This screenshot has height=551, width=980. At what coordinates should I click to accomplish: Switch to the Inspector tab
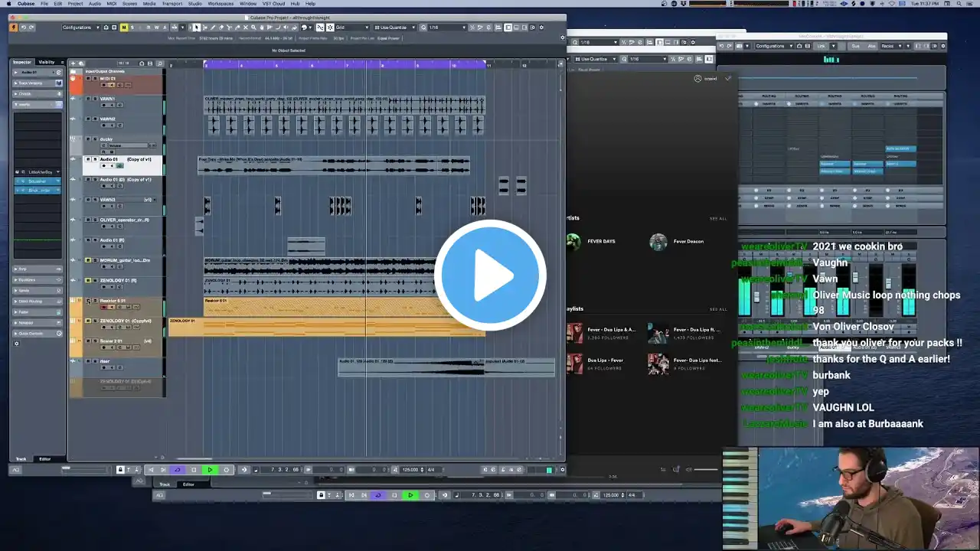pos(22,62)
